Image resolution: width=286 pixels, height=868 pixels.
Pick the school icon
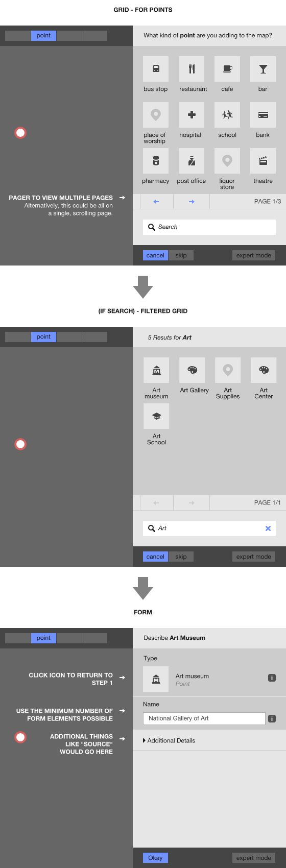click(227, 115)
